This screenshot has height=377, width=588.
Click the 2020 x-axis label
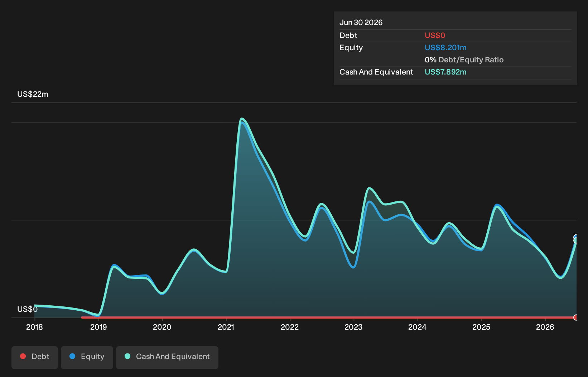pyautogui.click(x=162, y=327)
